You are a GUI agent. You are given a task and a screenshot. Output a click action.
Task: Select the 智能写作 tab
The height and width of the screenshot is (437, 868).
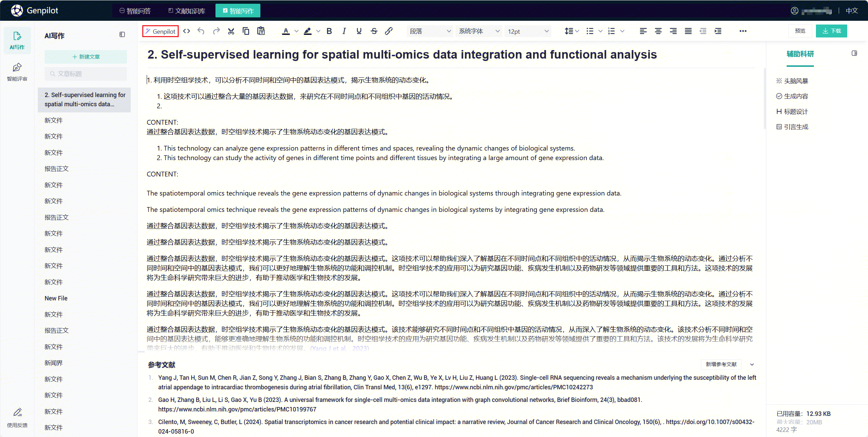pos(238,11)
